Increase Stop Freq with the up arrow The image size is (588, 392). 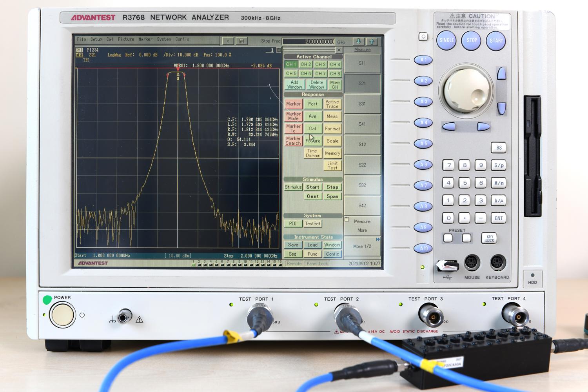[x=372, y=41]
